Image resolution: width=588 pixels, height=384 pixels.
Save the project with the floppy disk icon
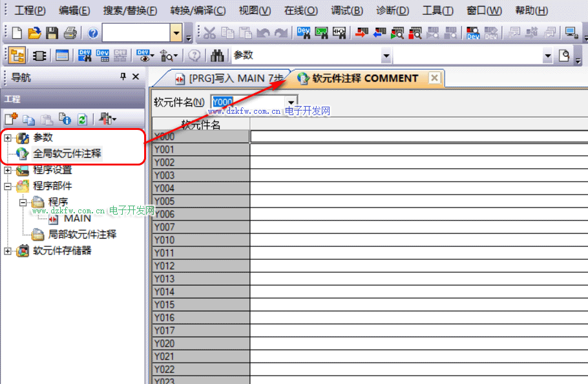click(x=52, y=33)
